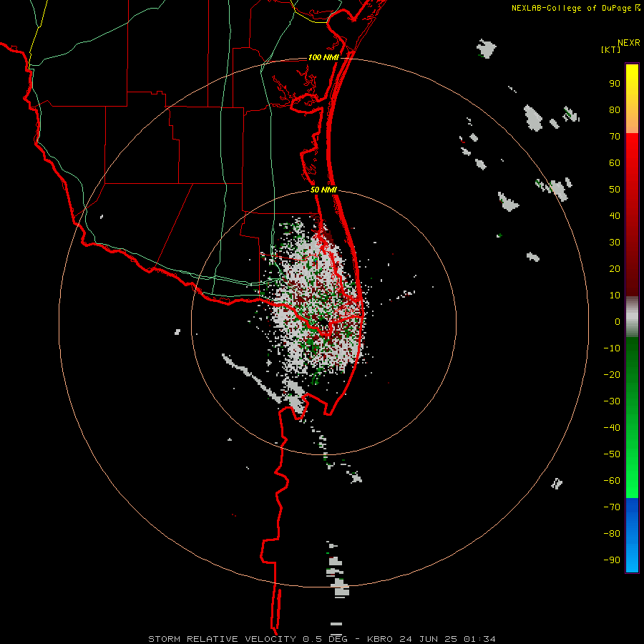Click the -30 scale label
Screen dimensions: 644x644
pyautogui.click(x=612, y=401)
